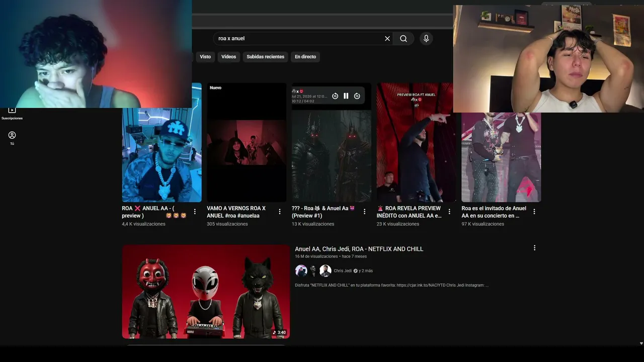
Task: Open the Anuel concert guest short thumbnail
Action: pyautogui.click(x=501, y=157)
